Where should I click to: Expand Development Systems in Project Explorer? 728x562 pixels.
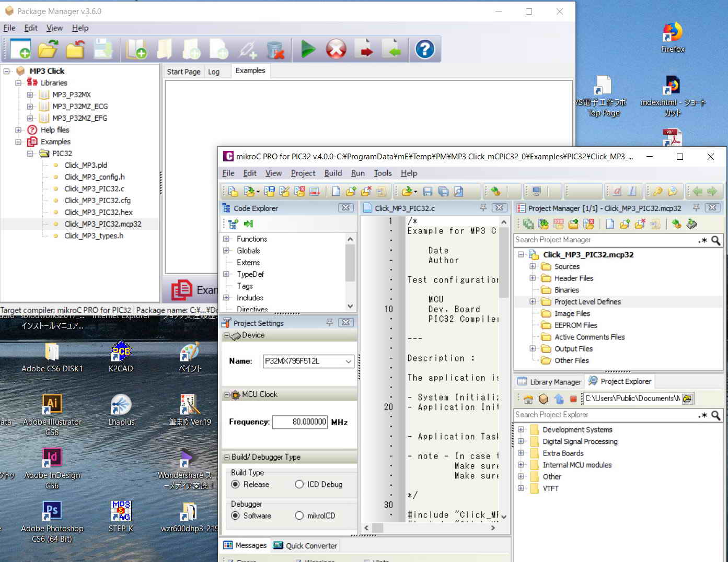pos(521,429)
